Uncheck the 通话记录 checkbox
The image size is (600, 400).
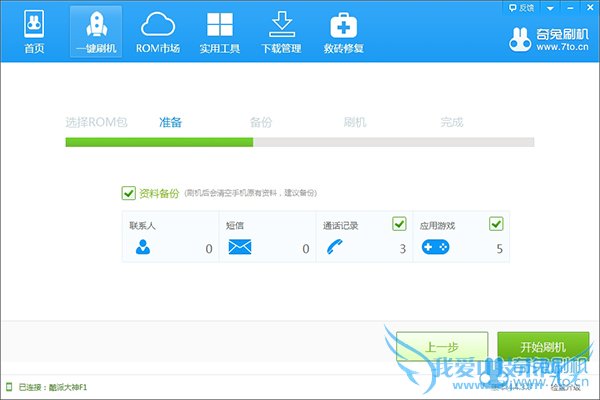399,224
